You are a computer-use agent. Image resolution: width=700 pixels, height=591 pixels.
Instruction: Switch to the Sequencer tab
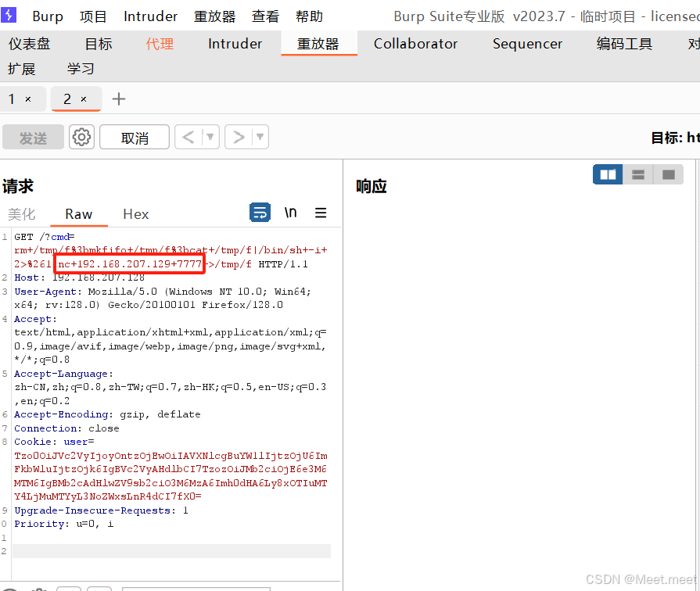[527, 44]
